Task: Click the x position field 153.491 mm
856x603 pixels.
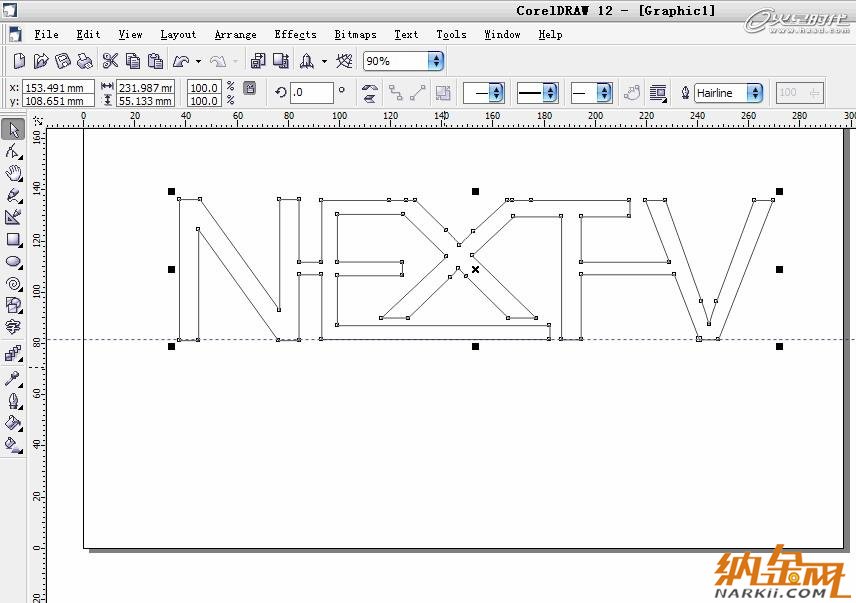Action: 58,87
